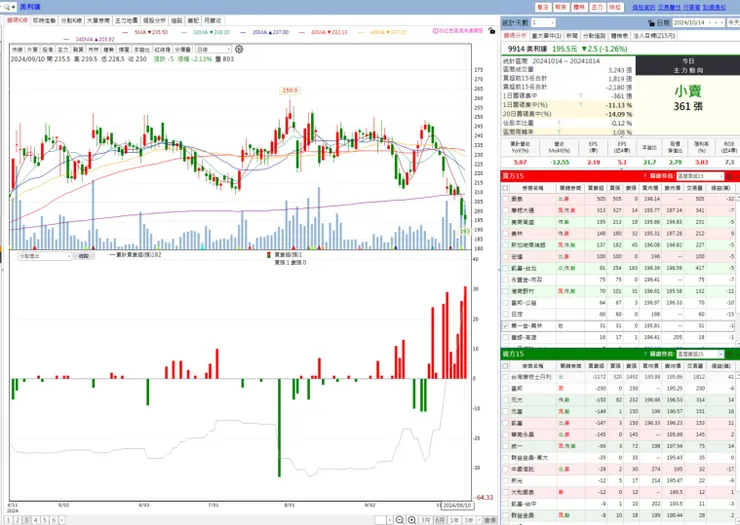Toggle the 賣方15 select-all header checkbox
This screenshot has height=525, width=740.
[x=505, y=366]
